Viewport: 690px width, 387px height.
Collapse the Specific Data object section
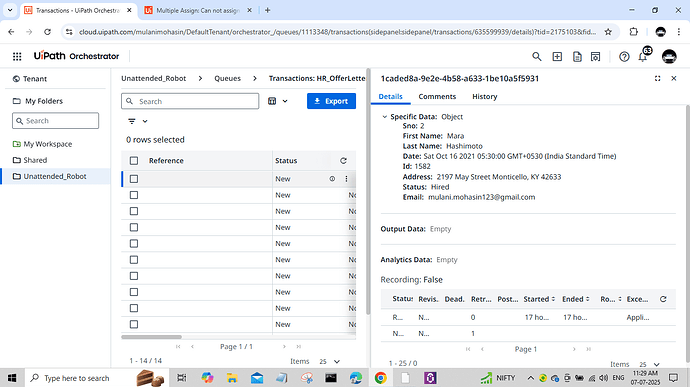pos(385,117)
